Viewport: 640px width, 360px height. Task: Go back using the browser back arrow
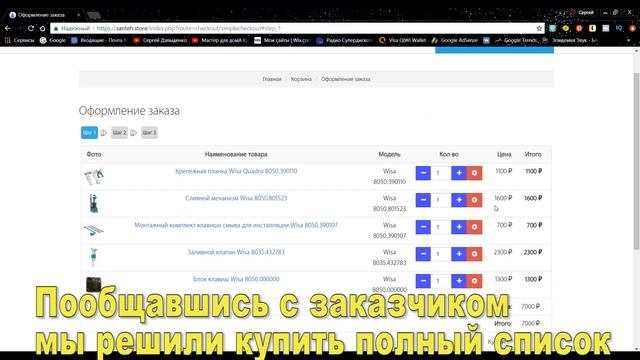point(7,28)
